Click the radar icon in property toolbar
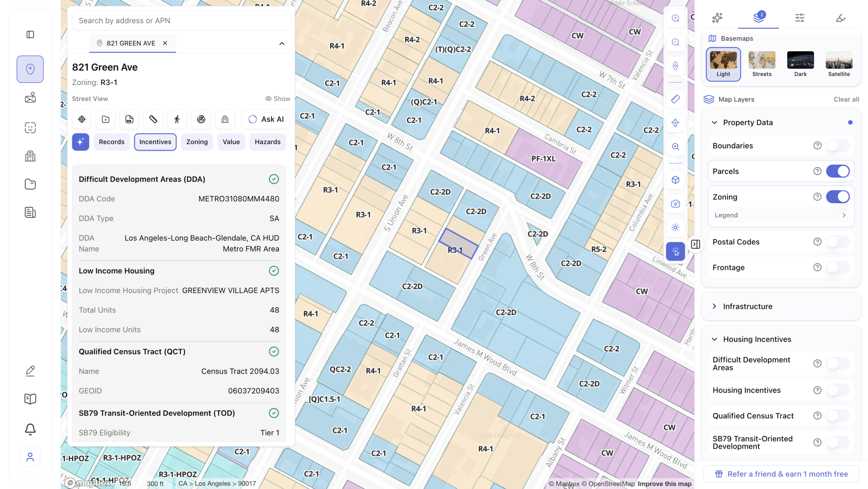 coord(201,119)
